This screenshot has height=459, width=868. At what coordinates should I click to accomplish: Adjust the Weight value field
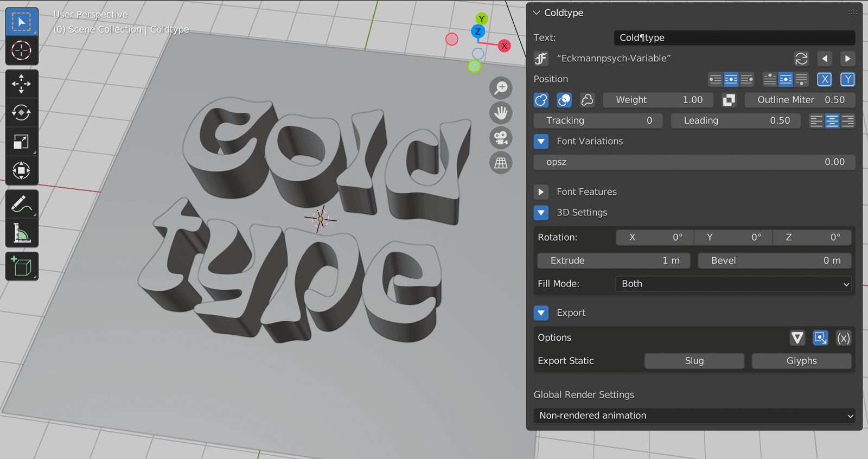click(x=659, y=100)
